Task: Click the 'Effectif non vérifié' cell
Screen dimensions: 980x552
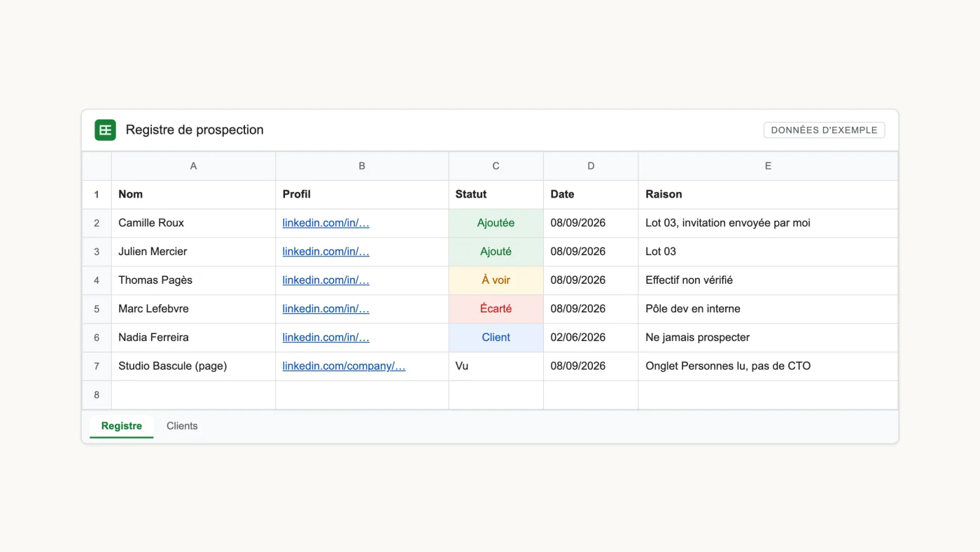Action: (768, 281)
